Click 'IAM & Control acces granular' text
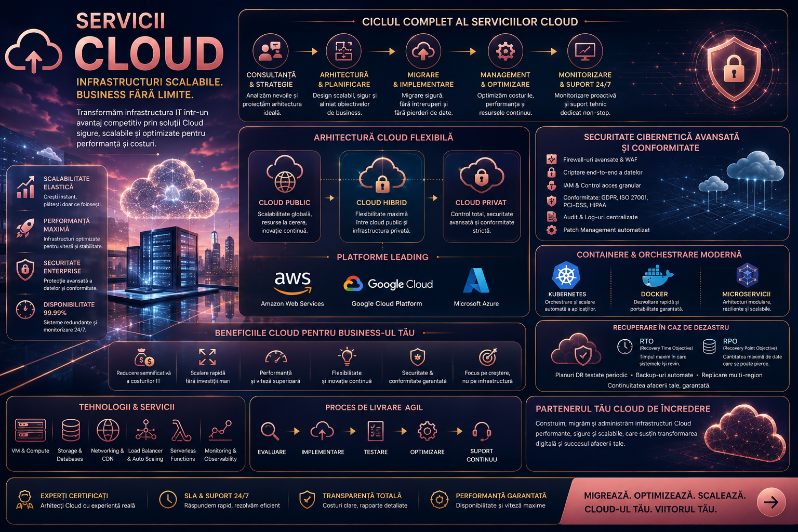Viewport: 798px width, 532px height. coord(602,185)
